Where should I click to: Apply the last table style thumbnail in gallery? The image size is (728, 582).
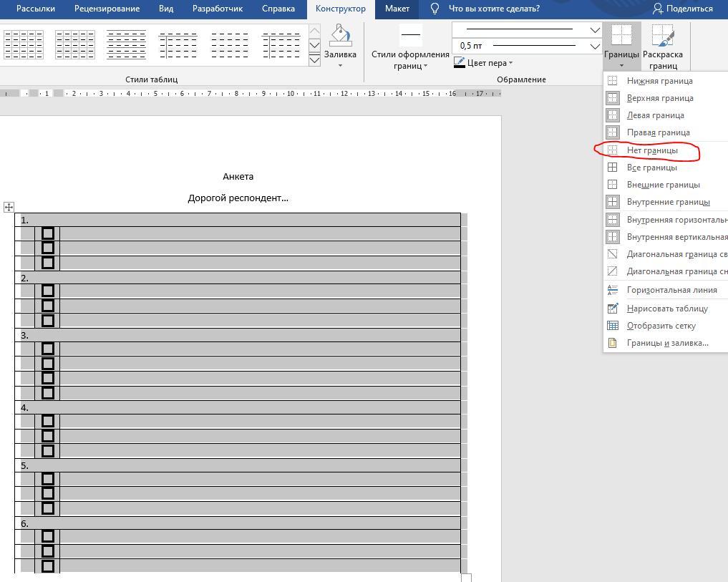[x=281, y=44]
